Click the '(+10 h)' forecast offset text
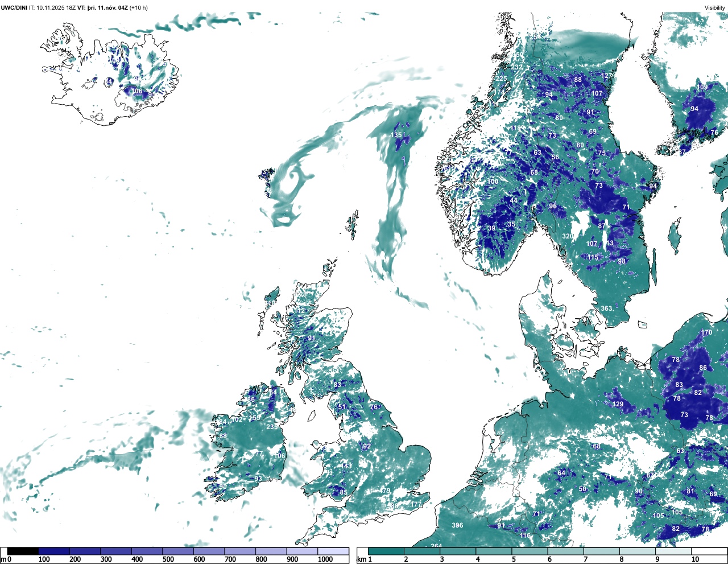Viewport: 728px width, 564px height. click(139, 7)
